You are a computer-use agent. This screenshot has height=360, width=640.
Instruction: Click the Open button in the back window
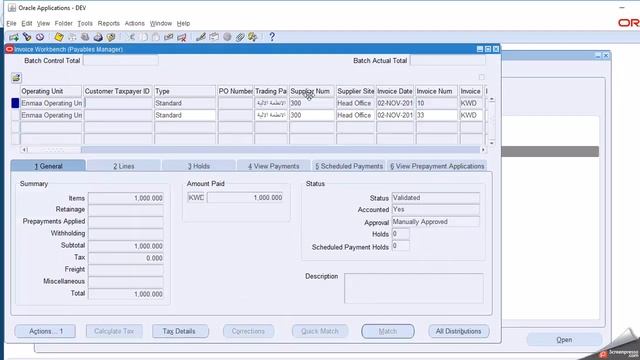tap(564, 340)
